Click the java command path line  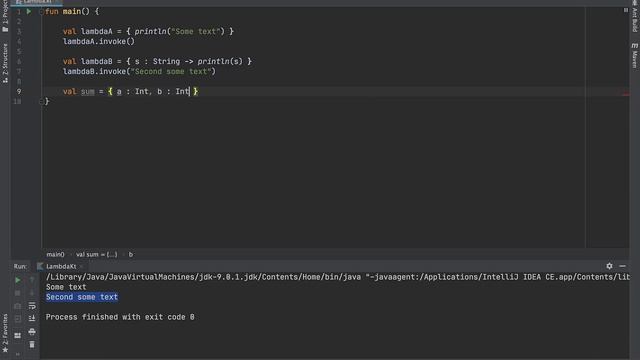click(x=337, y=277)
